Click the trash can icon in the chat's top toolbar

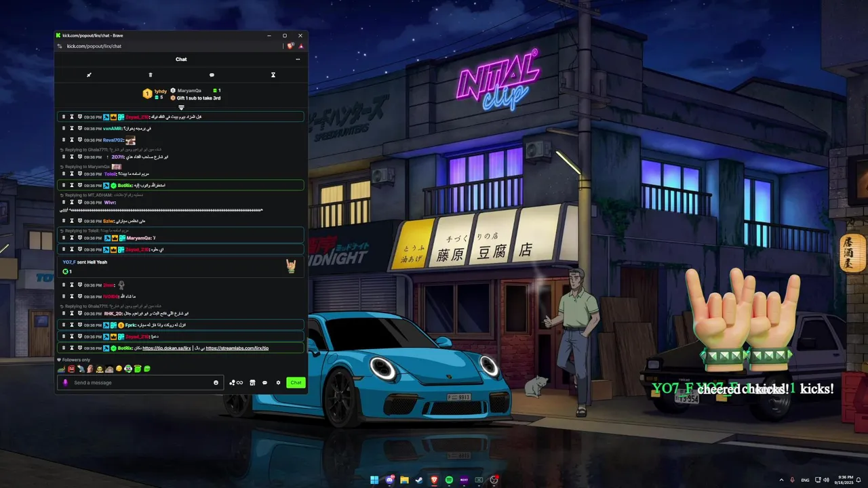point(151,75)
